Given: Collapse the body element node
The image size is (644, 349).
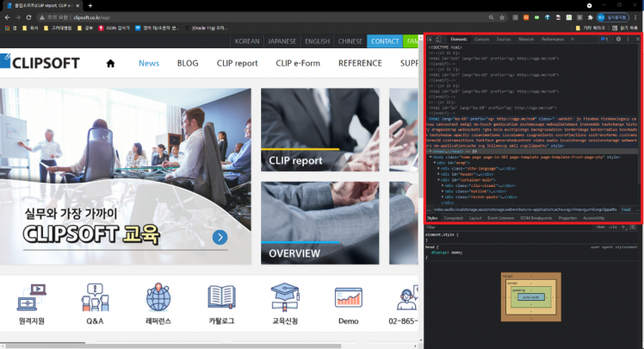Looking at the screenshot, I should pyautogui.click(x=430, y=157).
